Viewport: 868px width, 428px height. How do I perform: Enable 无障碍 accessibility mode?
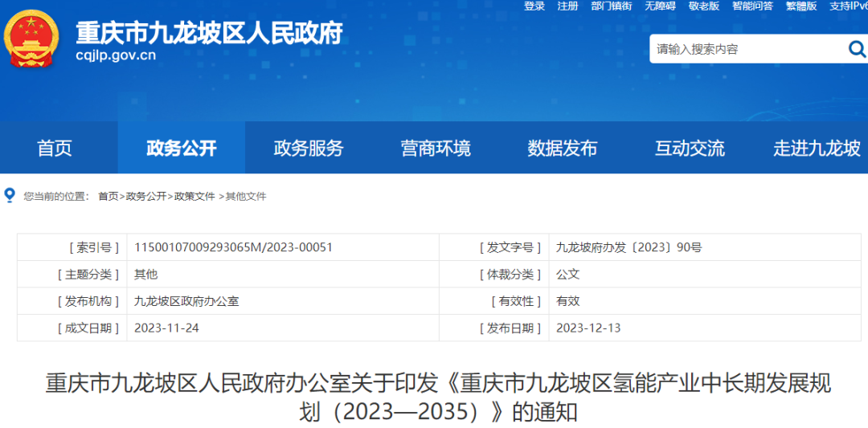click(x=660, y=6)
